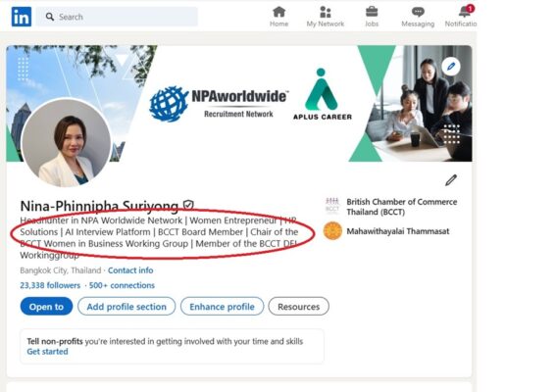Open the Resources button
556x392 pixels.
point(298,307)
